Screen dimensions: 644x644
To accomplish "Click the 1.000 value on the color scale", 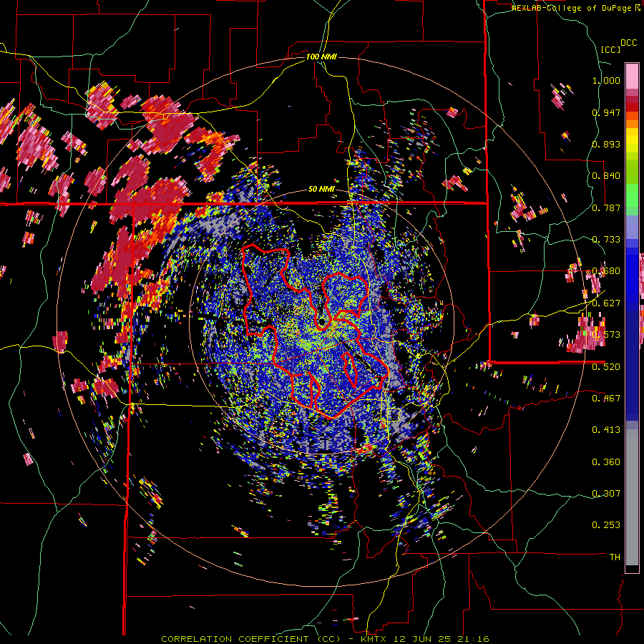I will [606, 80].
